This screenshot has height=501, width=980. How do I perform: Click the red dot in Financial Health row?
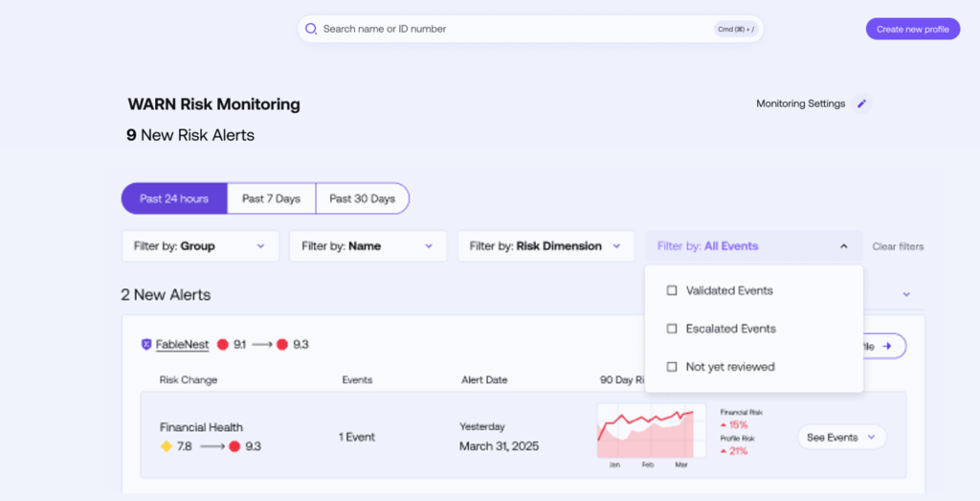pyautogui.click(x=234, y=446)
